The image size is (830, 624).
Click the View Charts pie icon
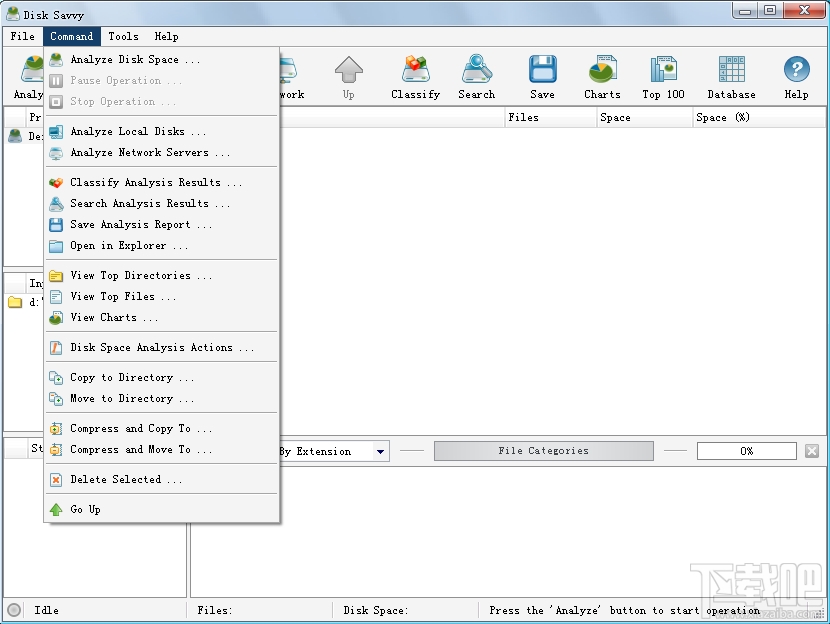click(56, 318)
